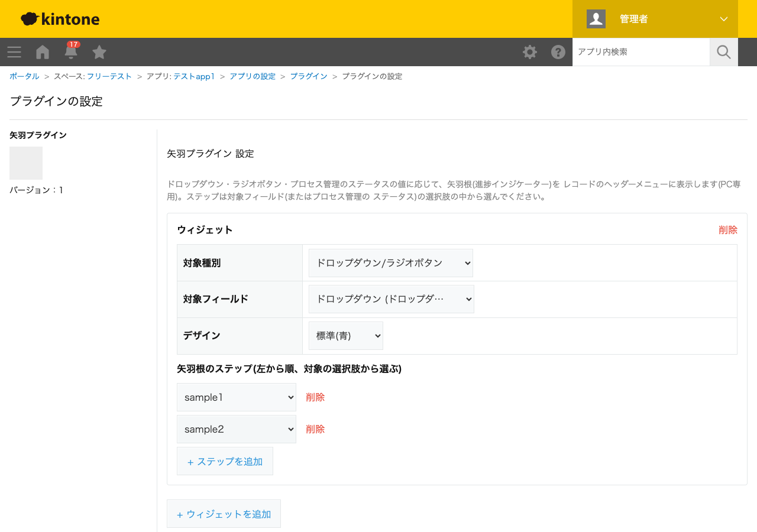Open help question mark icon

click(x=558, y=52)
